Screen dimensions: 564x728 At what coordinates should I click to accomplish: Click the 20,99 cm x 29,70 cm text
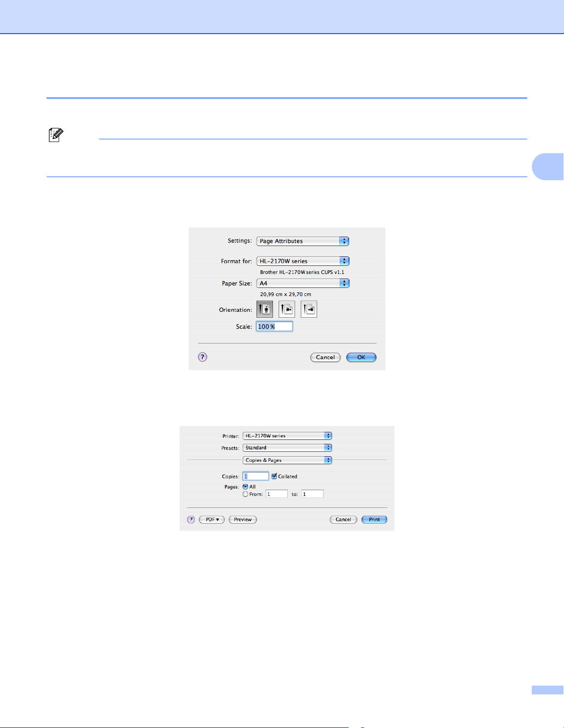[285, 294]
